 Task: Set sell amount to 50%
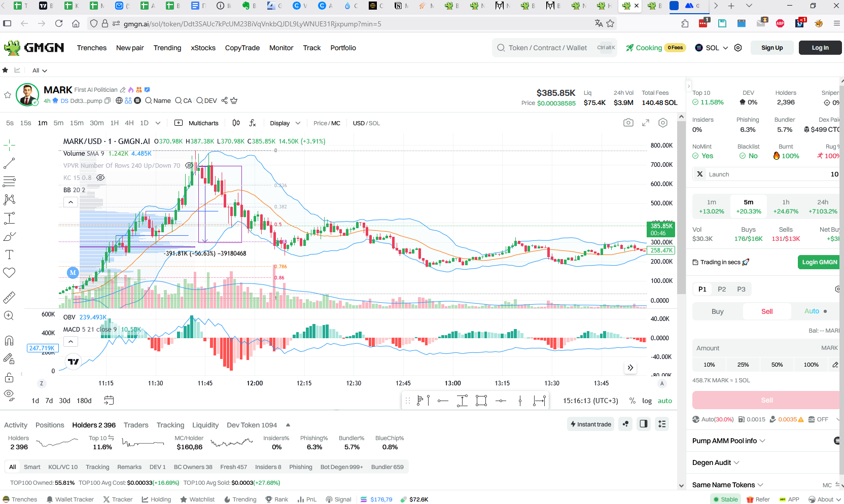(777, 365)
